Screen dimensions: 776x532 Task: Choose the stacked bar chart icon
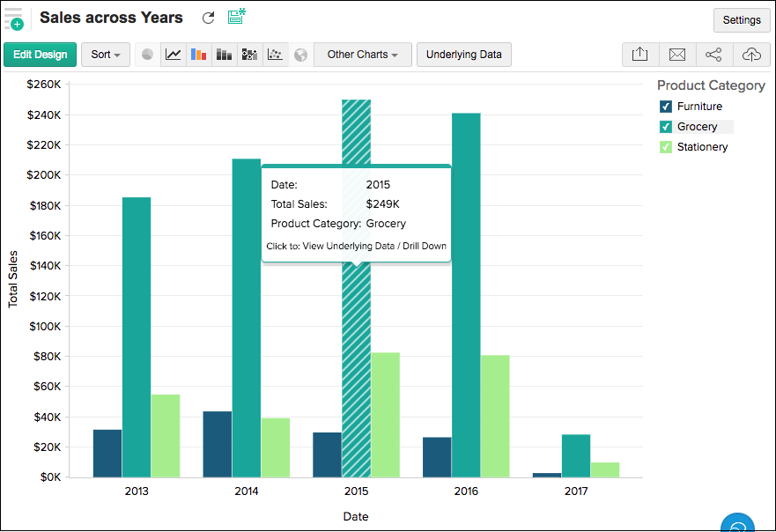(225, 55)
